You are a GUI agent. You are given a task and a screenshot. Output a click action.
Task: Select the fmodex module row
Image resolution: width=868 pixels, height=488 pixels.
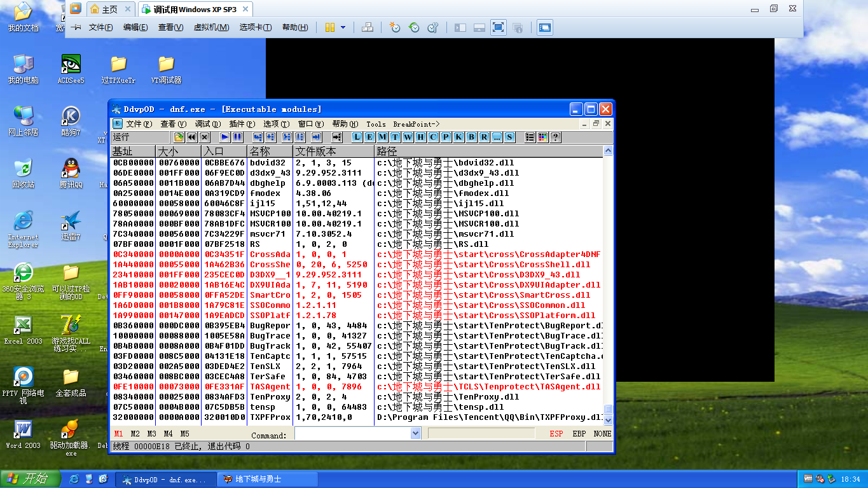[357, 193]
